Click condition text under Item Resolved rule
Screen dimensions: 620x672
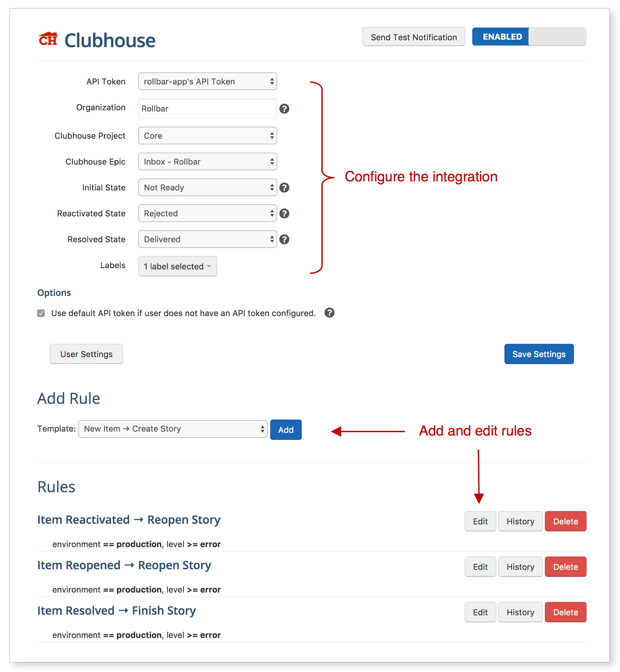(x=136, y=635)
